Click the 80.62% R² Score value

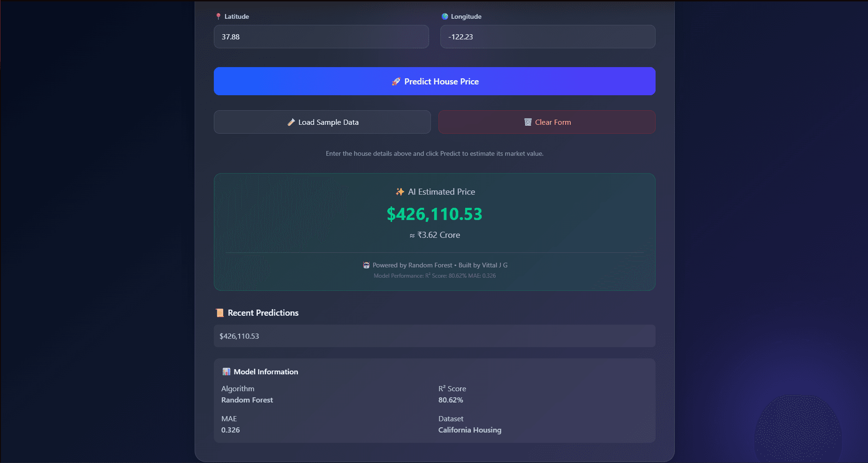(451, 400)
